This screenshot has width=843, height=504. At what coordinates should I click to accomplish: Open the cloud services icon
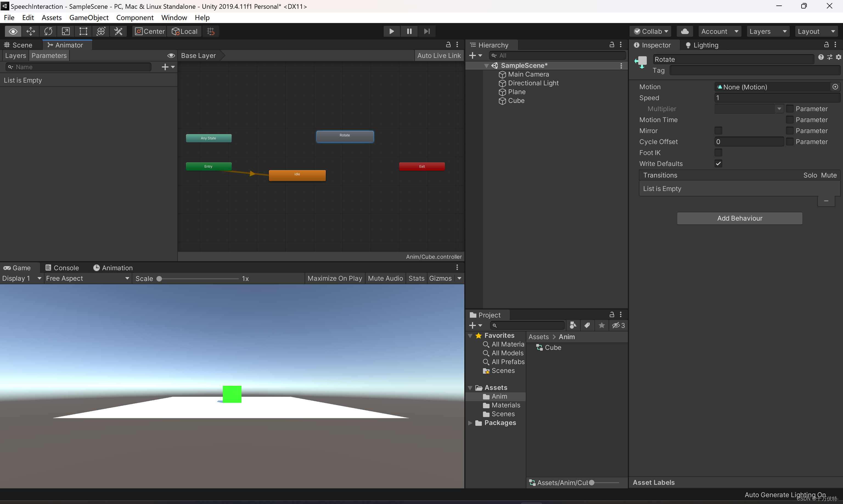(685, 31)
